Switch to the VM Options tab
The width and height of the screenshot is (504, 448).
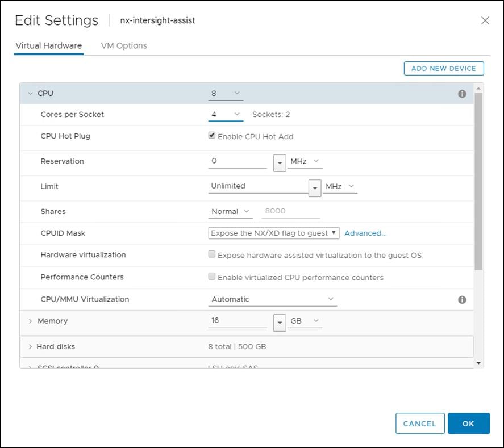point(124,45)
